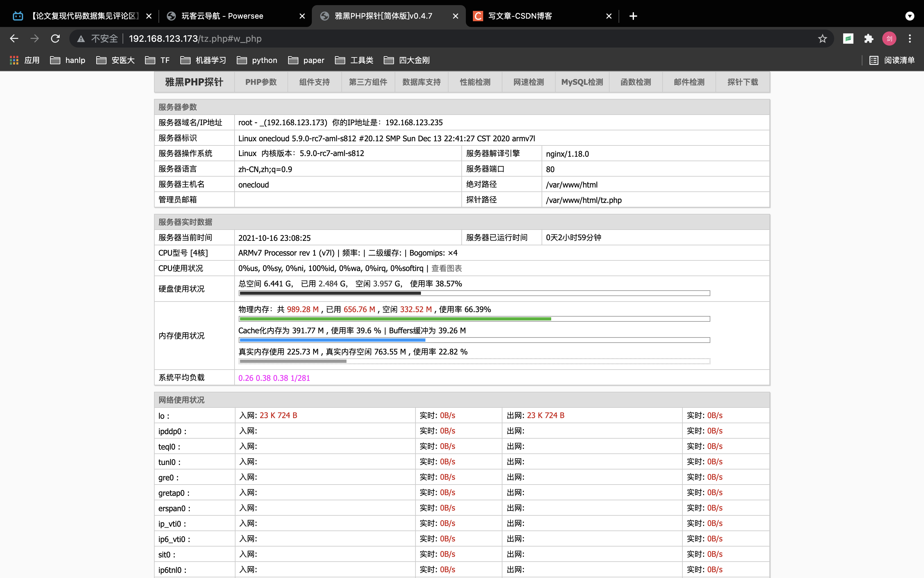Jump to PHP参数 section
The width and height of the screenshot is (924, 578).
[x=261, y=82]
